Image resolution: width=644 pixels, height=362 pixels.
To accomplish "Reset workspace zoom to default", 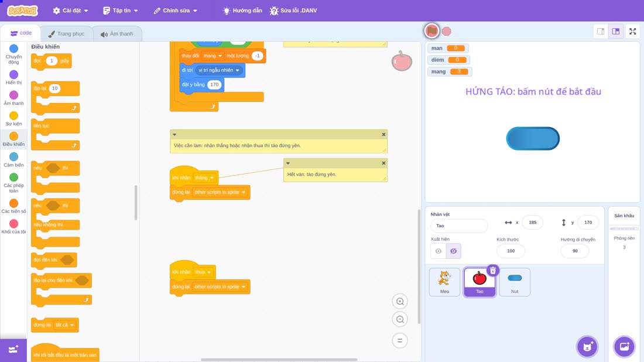I will tap(400, 340).
